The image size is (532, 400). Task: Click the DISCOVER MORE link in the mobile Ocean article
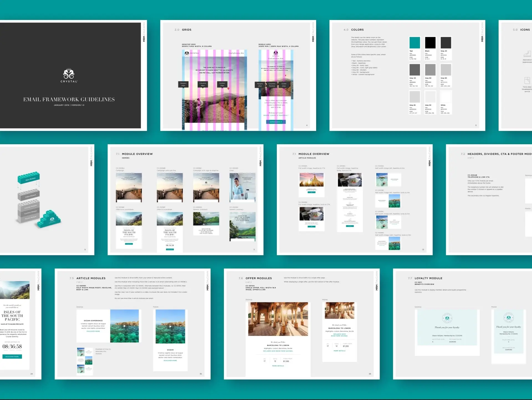pos(170,360)
